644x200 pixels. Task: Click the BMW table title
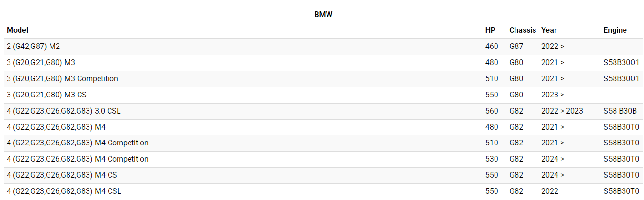(323, 14)
